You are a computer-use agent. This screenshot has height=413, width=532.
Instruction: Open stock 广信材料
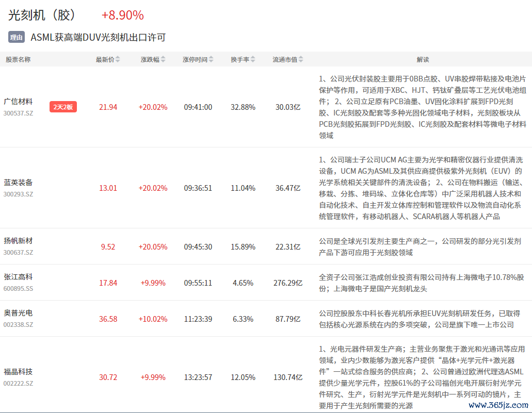point(19,102)
